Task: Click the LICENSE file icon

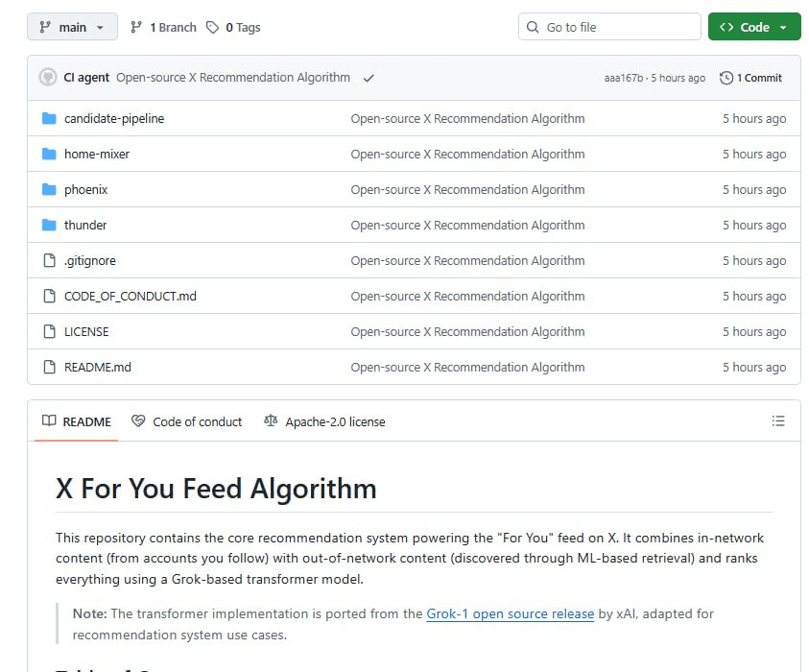Action: pos(50,331)
